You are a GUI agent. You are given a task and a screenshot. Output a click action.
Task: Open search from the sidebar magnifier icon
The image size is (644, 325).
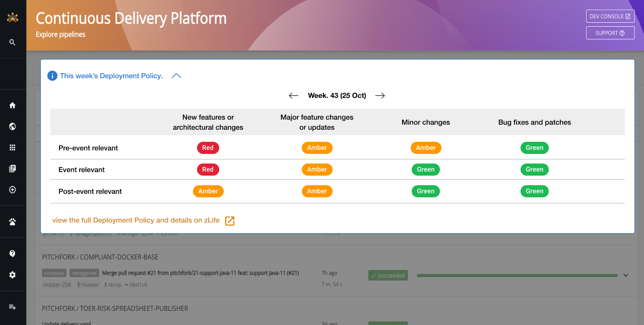13,42
